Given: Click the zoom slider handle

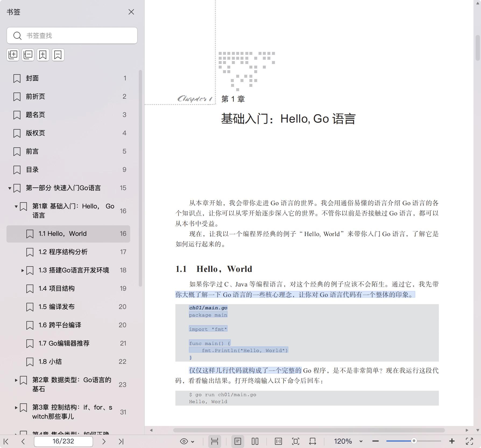Looking at the screenshot, I should click(x=414, y=441).
